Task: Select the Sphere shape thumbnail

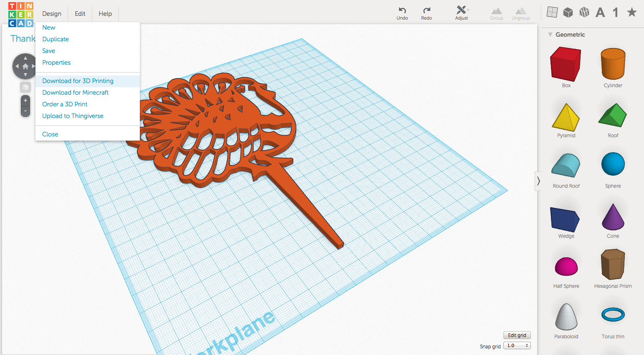Action: click(612, 164)
